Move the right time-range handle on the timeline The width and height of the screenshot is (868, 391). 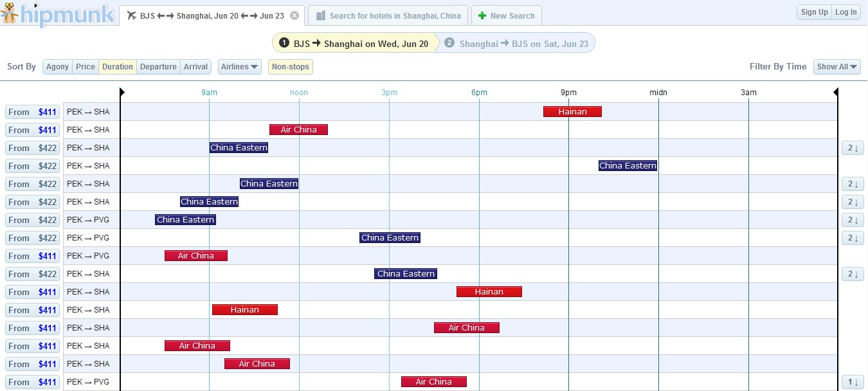pos(836,93)
